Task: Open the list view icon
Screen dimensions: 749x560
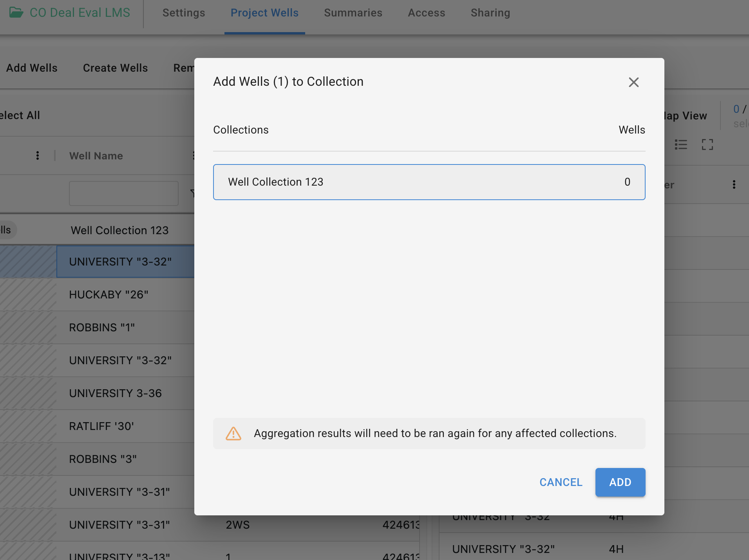Action: coord(681,145)
